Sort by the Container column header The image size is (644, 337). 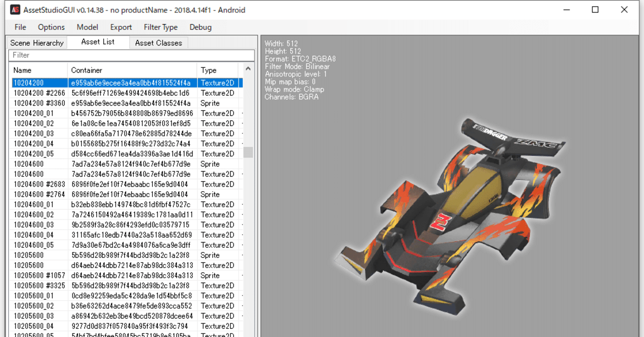(132, 70)
